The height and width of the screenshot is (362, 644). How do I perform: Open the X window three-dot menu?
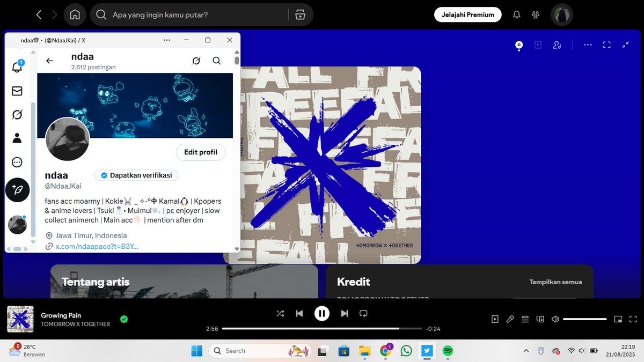pyautogui.click(x=167, y=40)
